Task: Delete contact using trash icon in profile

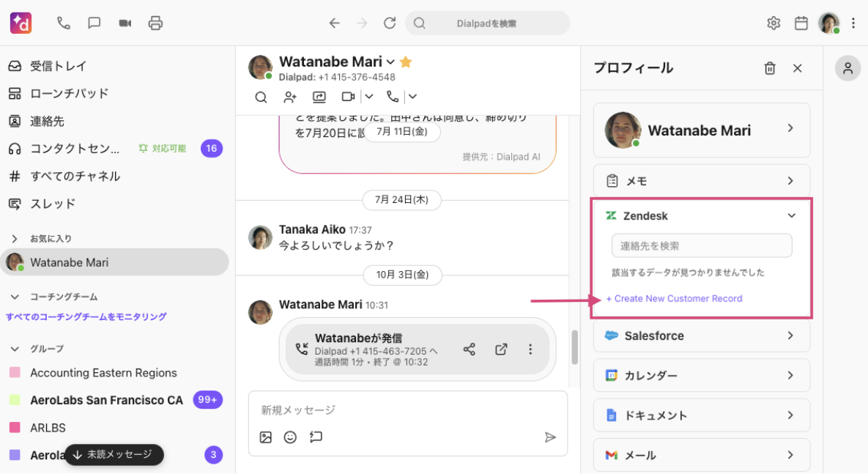Action: pos(770,68)
